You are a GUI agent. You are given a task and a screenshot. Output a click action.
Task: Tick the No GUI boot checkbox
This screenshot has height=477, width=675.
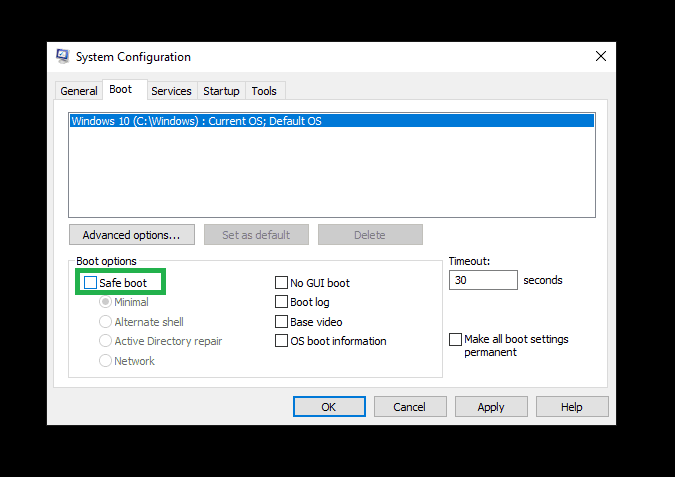(x=282, y=283)
